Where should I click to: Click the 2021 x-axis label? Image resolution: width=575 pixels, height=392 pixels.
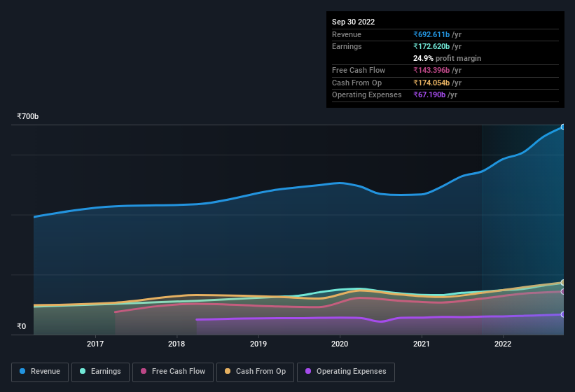422,344
